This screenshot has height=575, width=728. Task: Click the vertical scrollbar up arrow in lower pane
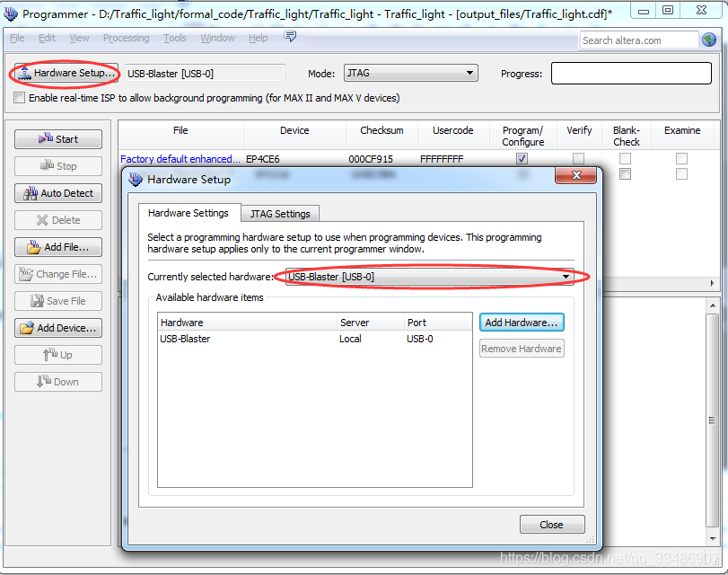pos(713,305)
